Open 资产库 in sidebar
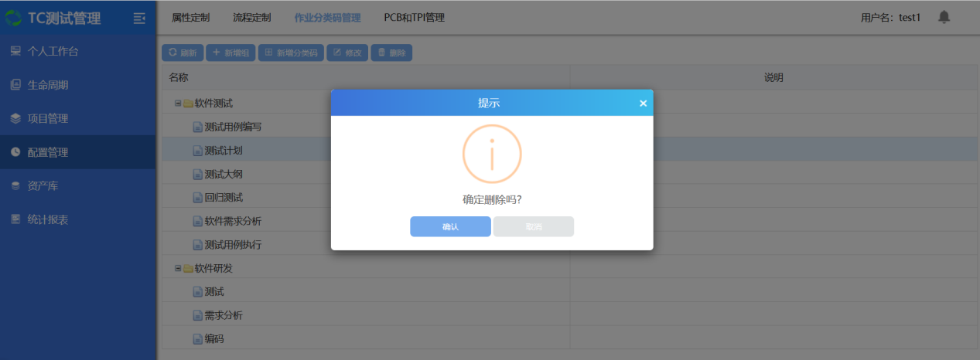 point(77,185)
